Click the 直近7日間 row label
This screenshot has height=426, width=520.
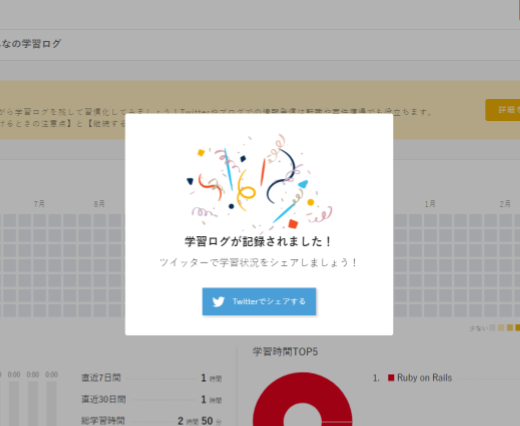101,378
